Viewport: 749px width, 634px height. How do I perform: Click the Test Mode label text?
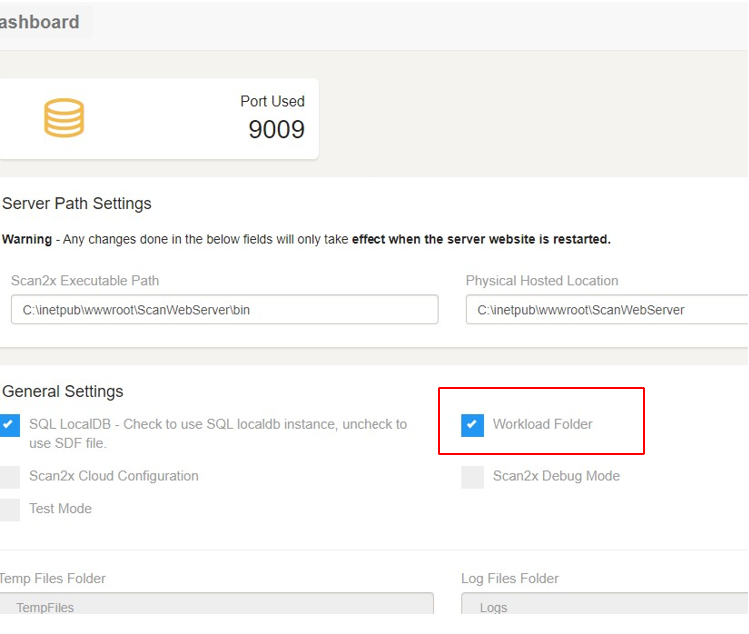pos(60,509)
